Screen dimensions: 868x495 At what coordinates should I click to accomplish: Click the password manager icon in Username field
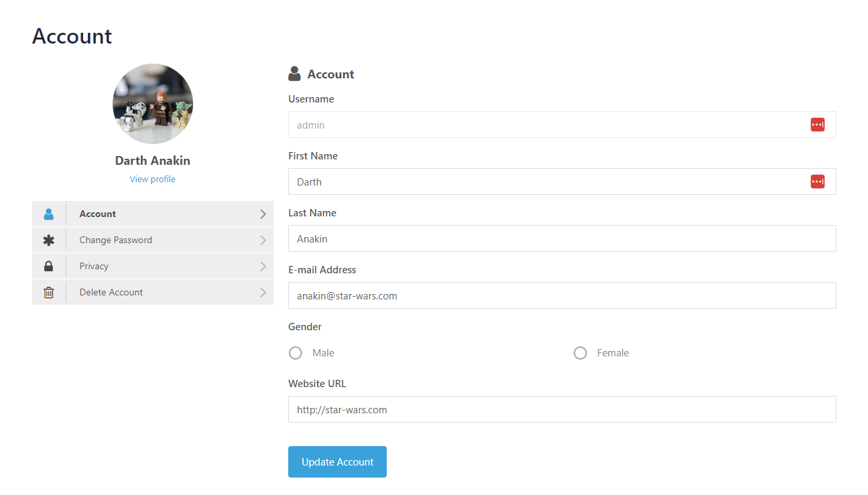point(817,125)
